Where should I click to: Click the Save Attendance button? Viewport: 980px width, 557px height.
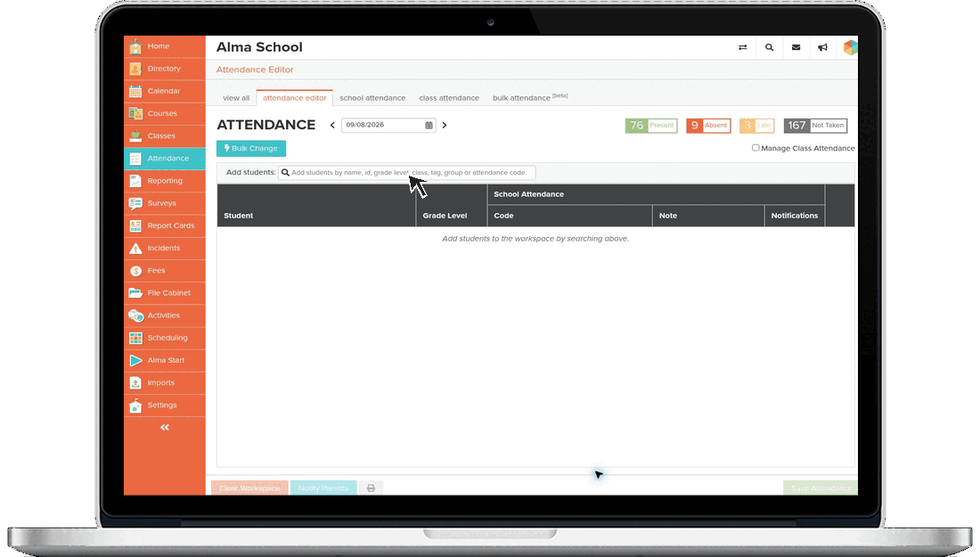pyautogui.click(x=821, y=488)
